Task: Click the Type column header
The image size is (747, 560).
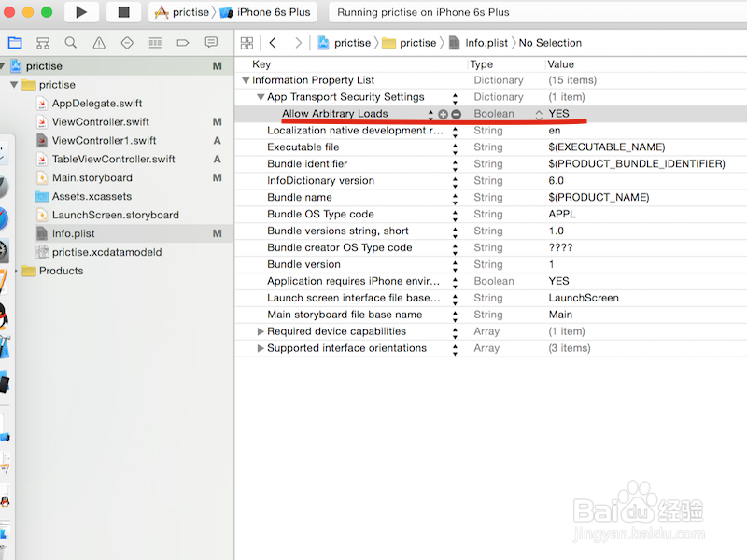Action: click(x=482, y=64)
